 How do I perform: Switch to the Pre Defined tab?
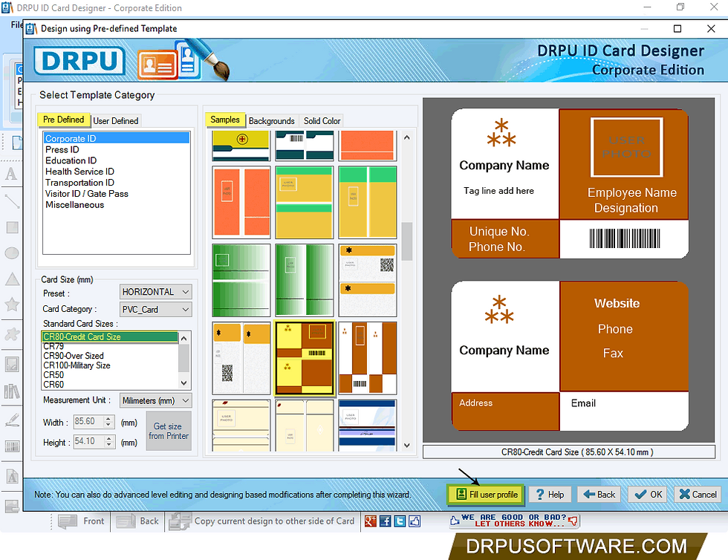pyautogui.click(x=64, y=120)
